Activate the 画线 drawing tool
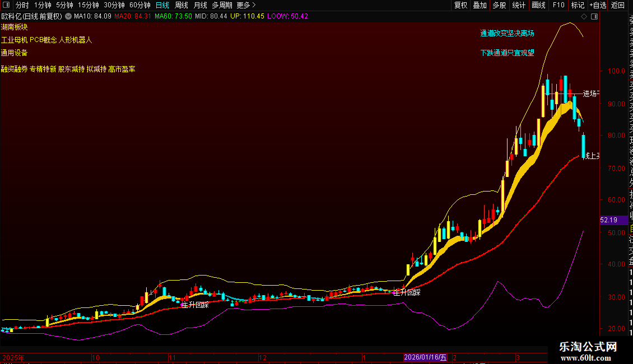This screenshot has height=364, width=633. (x=538, y=5)
